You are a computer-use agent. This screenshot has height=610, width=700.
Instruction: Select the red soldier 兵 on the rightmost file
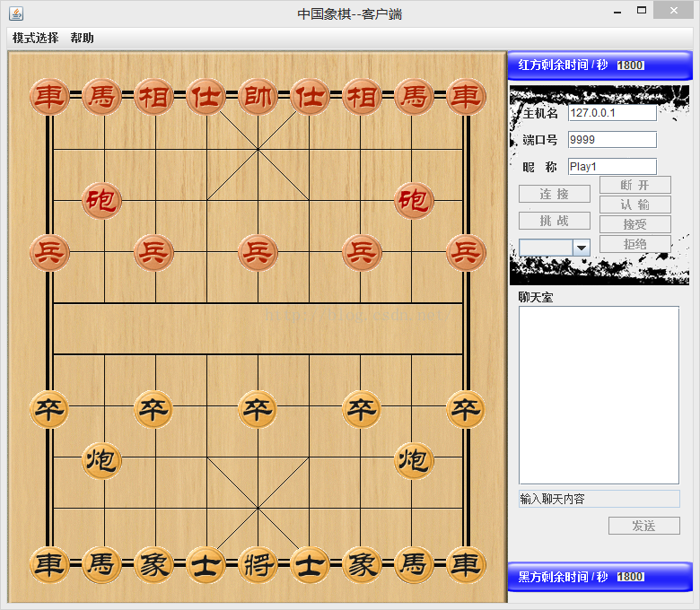coord(466,253)
